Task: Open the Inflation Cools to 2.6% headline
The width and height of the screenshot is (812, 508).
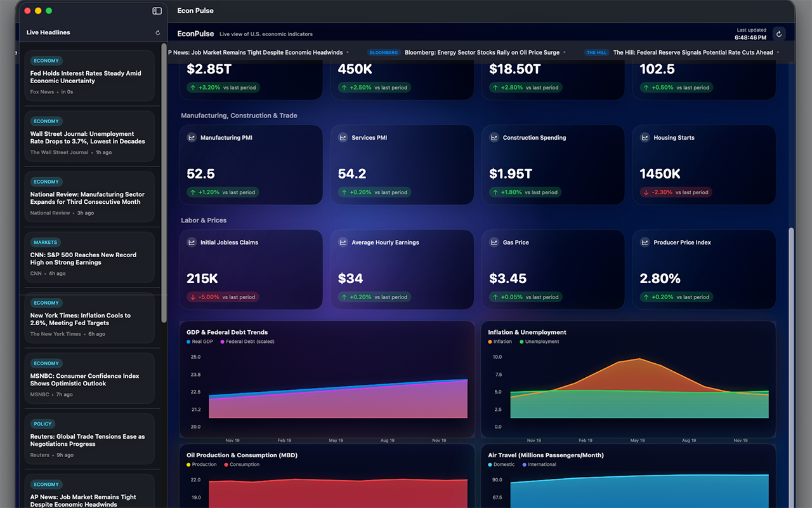Action: 89,319
